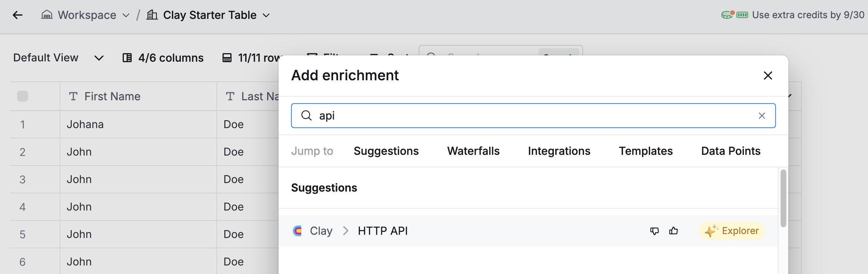Switch to the Integrations tab
Image resolution: width=868 pixels, height=274 pixels.
(559, 151)
